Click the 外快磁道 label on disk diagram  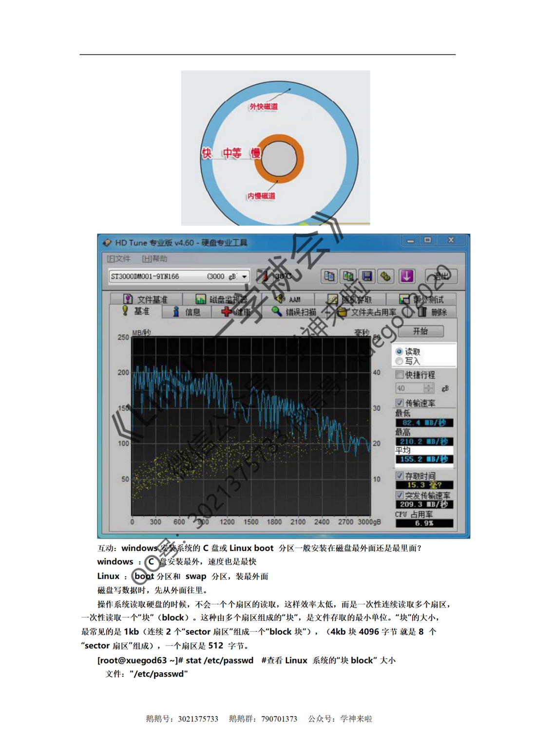[x=263, y=106]
